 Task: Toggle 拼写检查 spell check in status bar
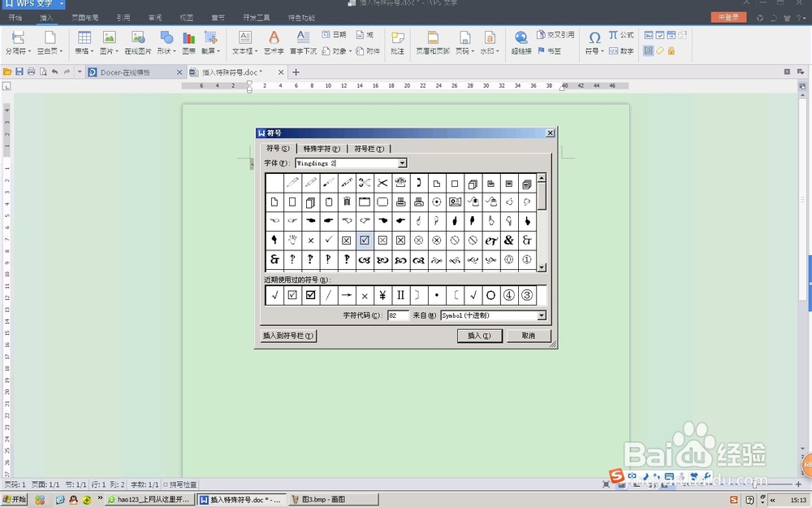[x=179, y=484]
